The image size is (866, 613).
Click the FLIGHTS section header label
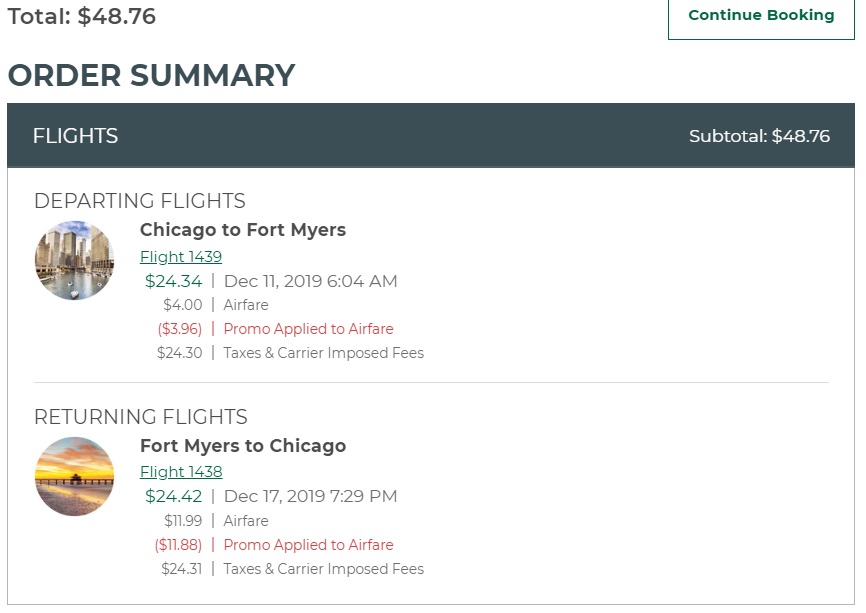(x=75, y=136)
